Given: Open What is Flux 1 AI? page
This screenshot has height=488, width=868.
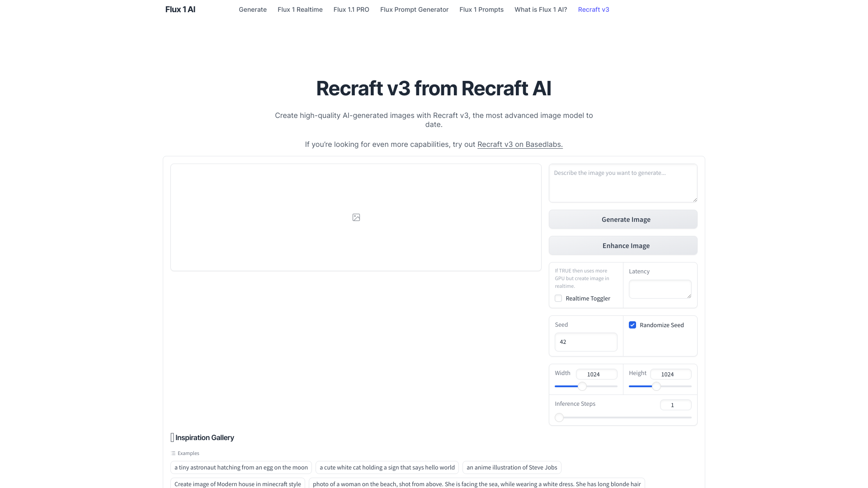Looking at the screenshot, I should tap(541, 9).
